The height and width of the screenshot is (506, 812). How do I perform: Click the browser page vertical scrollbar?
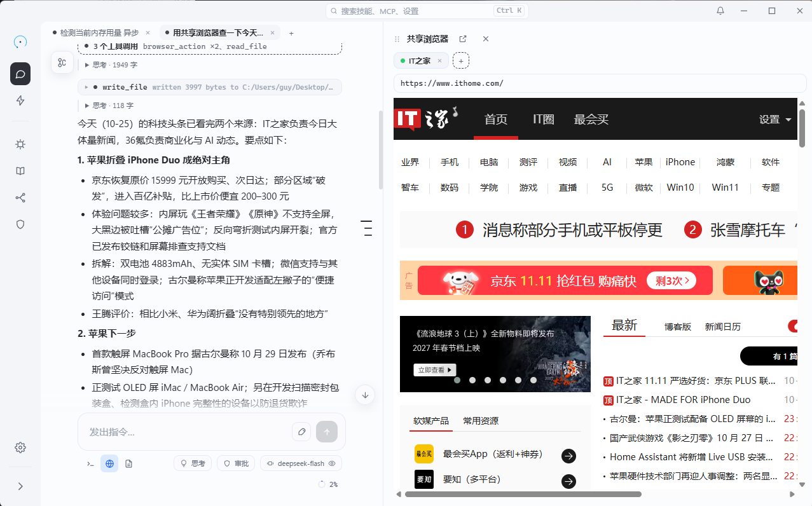pos(802,127)
